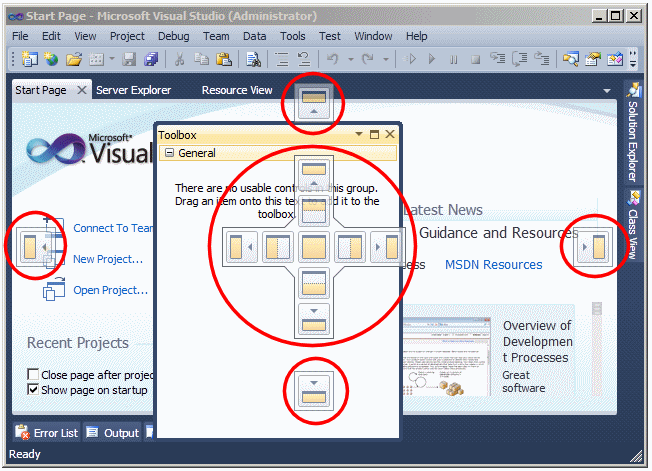Open the Output bottom tab
The width and height of the screenshot is (652, 471).
(x=112, y=433)
